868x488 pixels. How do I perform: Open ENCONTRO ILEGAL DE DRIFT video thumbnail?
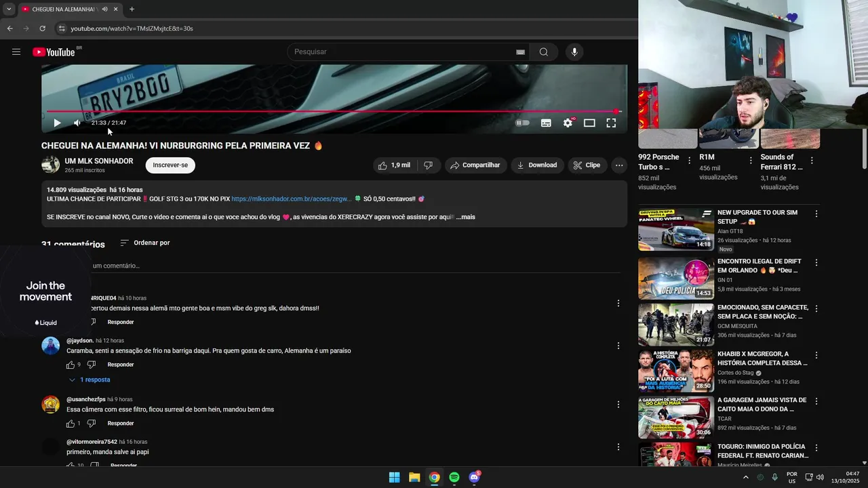point(676,278)
